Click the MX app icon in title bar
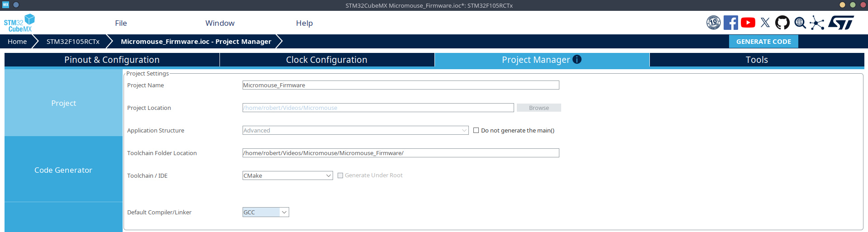 click(6, 5)
